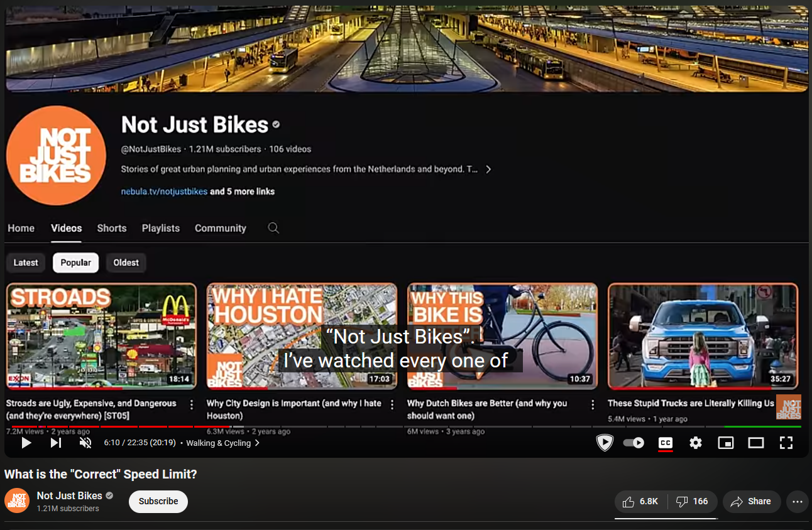Turn off closed captions (CC)
The height and width of the screenshot is (530, 812).
[x=666, y=443]
